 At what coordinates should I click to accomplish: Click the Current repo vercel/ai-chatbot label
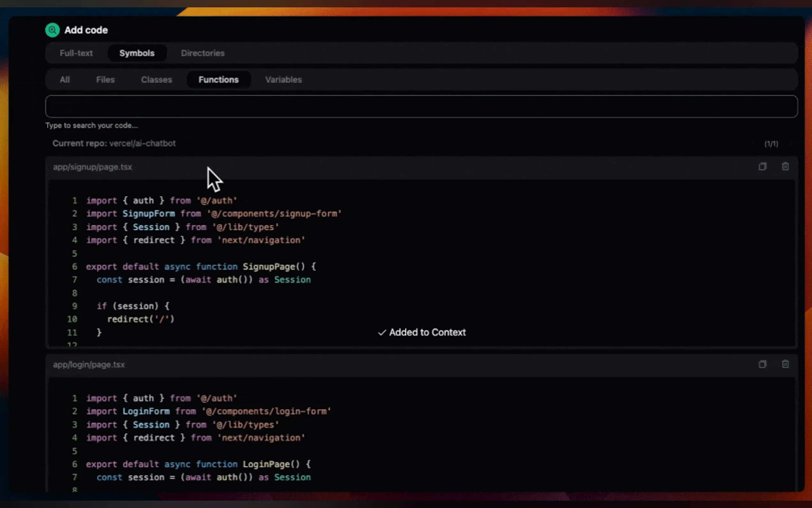[x=114, y=143]
